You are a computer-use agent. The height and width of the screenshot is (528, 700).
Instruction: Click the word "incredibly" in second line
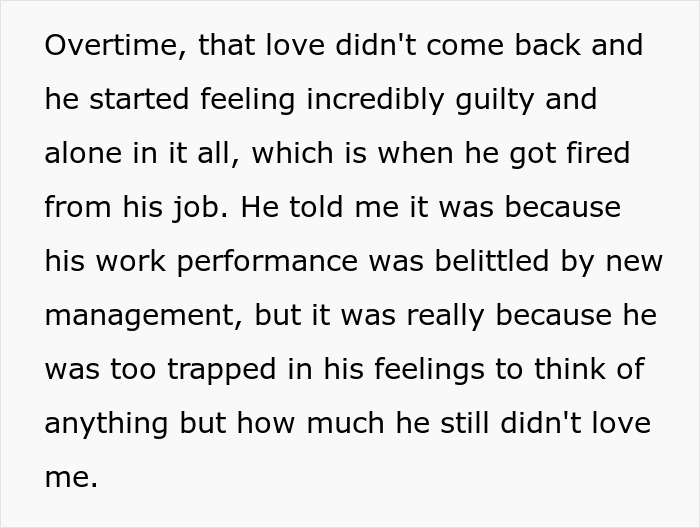click(375, 99)
